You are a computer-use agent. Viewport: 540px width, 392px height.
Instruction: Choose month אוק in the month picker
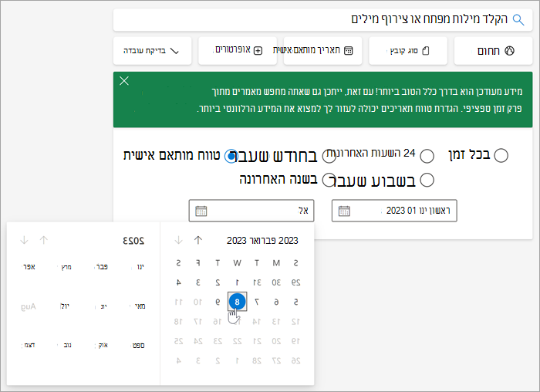103,345
